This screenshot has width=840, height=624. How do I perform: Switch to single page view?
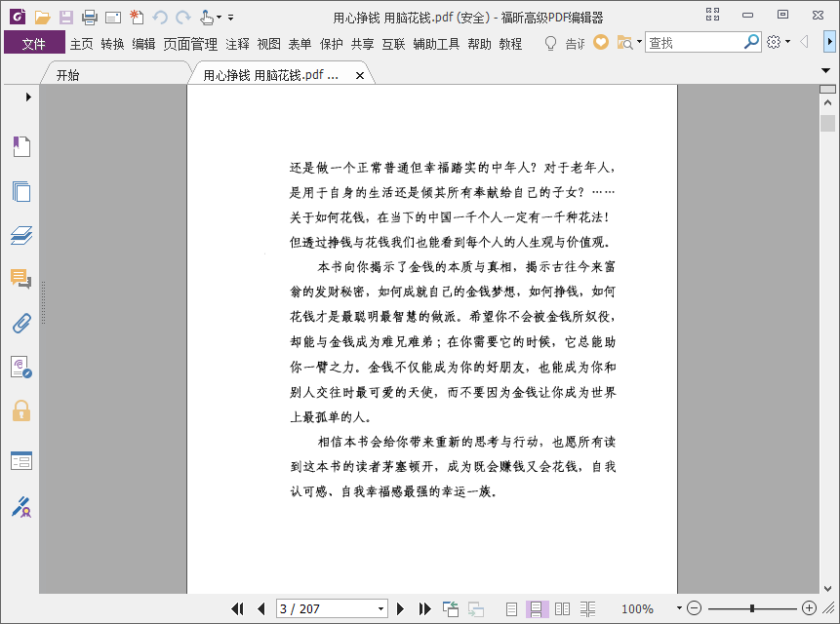click(x=511, y=608)
